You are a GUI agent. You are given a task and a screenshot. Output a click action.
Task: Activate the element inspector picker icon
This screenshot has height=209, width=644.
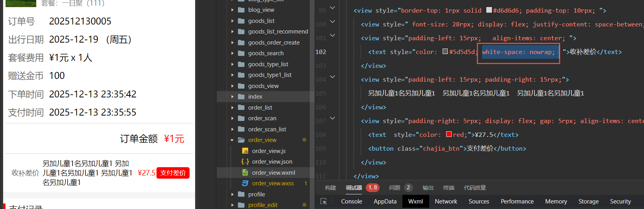click(x=324, y=202)
